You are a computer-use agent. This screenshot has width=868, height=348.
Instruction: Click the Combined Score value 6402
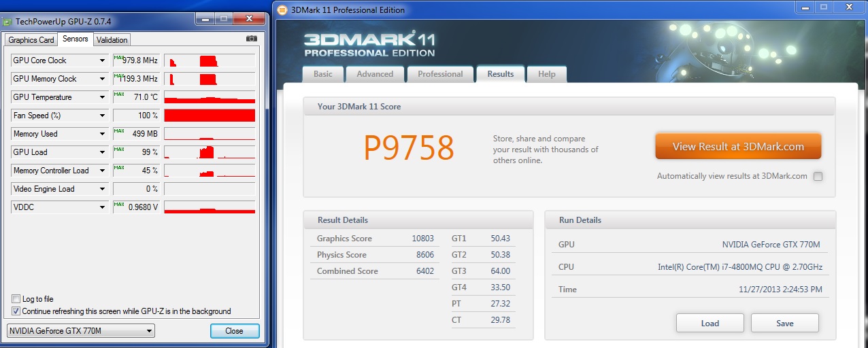424,271
